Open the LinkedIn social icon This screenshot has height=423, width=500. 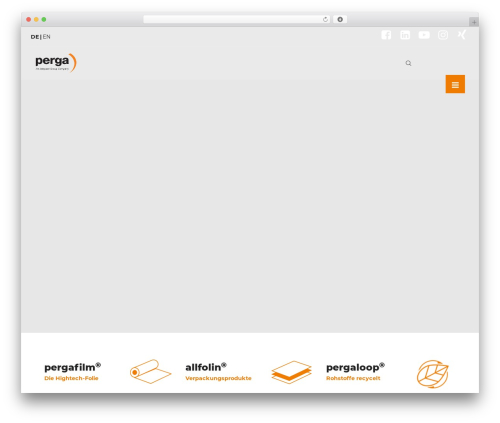pos(405,35)
